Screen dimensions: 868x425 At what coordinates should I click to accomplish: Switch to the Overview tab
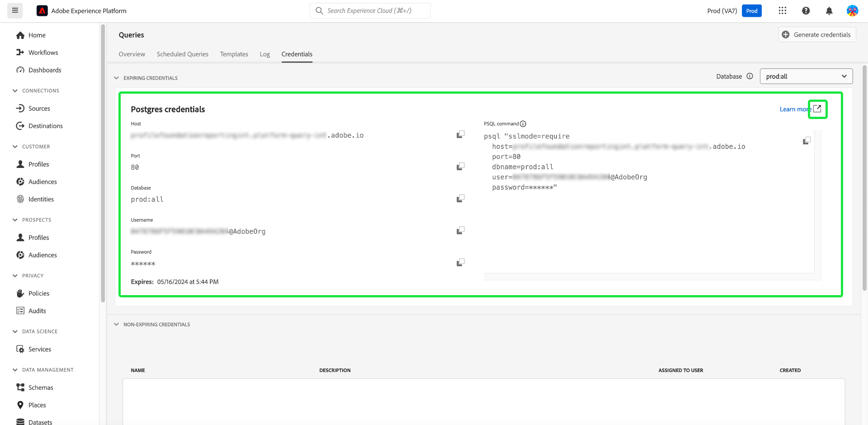pyautogui.click(x=132, y=54)
